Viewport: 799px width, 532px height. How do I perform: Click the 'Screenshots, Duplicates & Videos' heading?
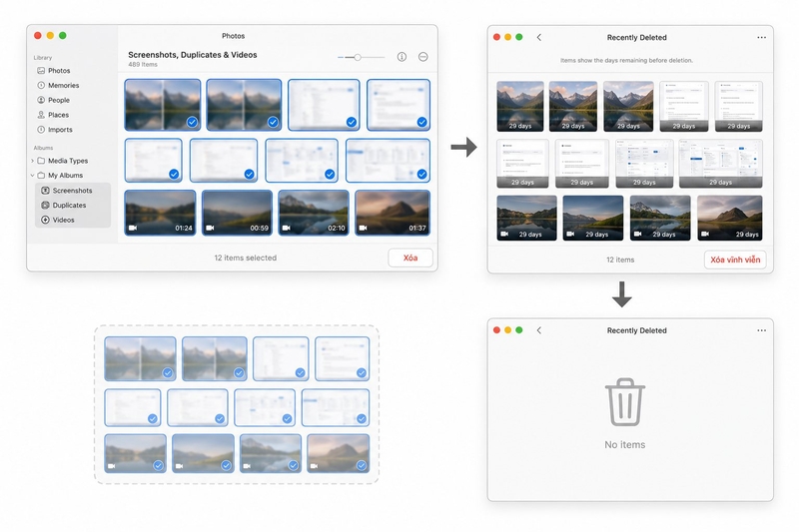point(192,55)
